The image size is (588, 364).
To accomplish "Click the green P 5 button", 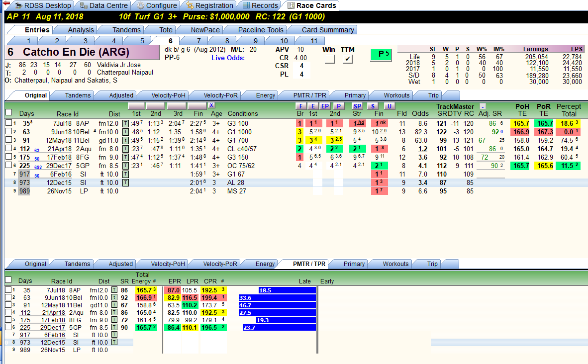I will 381,55.
